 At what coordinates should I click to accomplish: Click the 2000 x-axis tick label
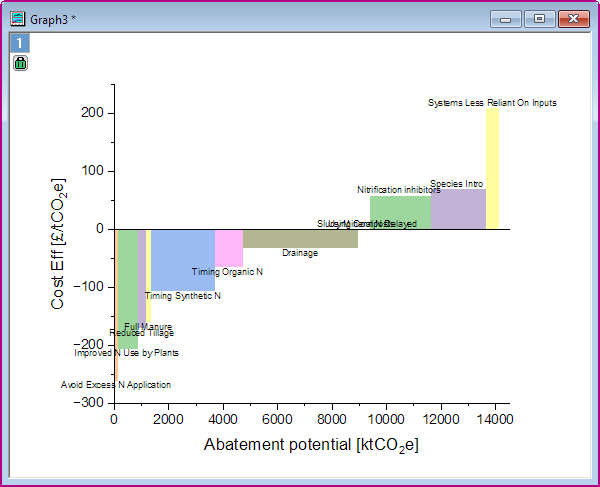[168, 419]
